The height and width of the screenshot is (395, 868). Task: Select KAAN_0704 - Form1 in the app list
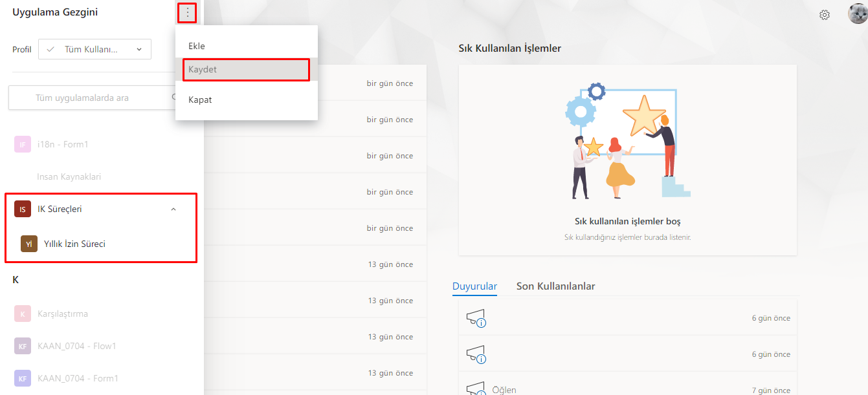coord(78,378)
